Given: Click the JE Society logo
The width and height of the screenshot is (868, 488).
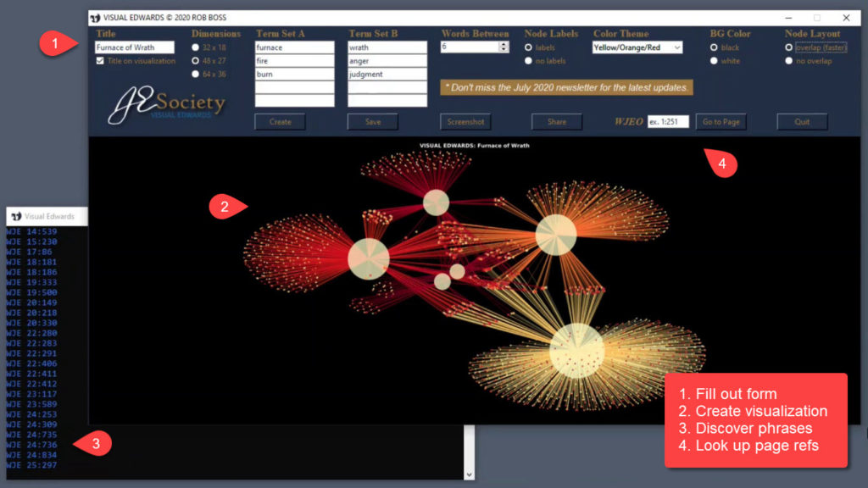Looking at the screenshot, I should coord(166,104).
